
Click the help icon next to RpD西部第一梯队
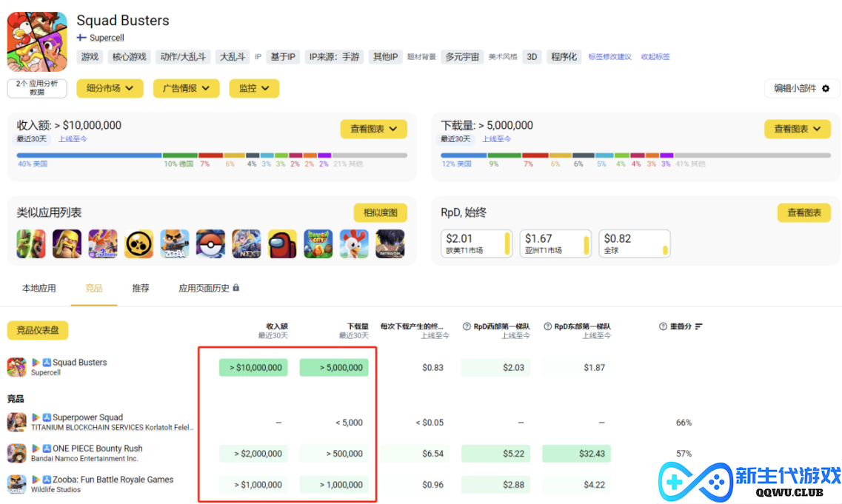click(467, 326)
